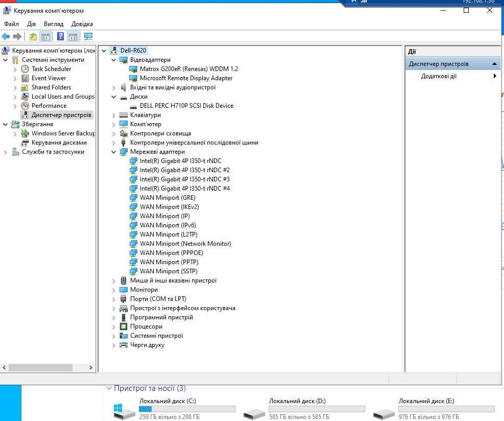This screenshot has width=504, height=421.
Task: Select DELL PERC H710P SCSI Disk Device
Action: (186, 106)
